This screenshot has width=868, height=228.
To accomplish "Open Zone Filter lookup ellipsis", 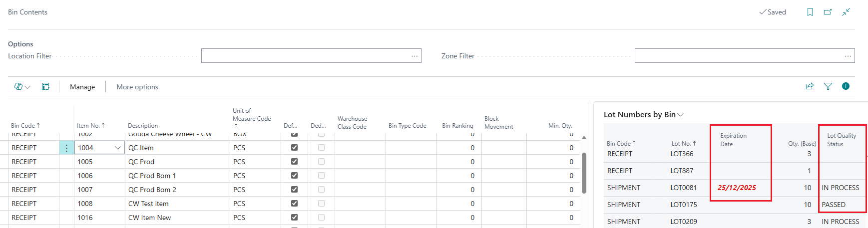I will (x=848, y=56).
